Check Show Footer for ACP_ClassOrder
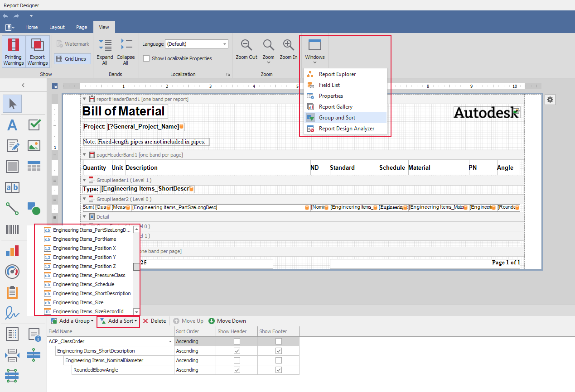 [x=279, y=341]
